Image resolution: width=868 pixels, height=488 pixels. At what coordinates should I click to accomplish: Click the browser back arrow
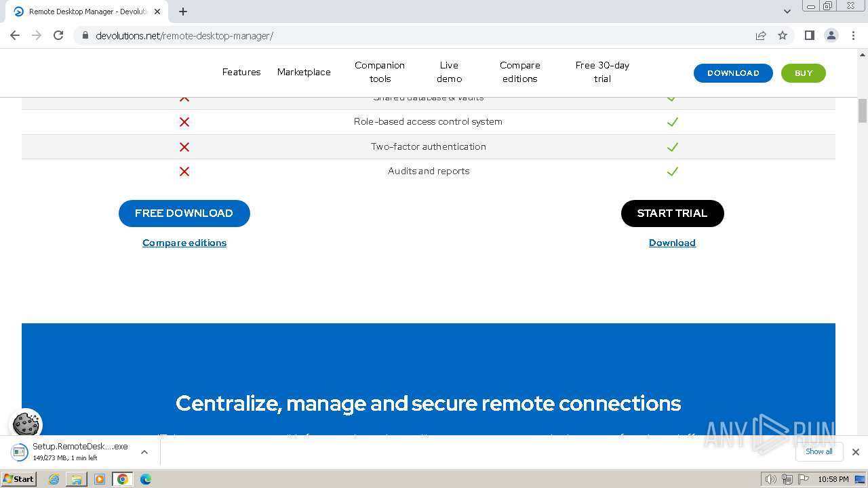tap(15, 35)
